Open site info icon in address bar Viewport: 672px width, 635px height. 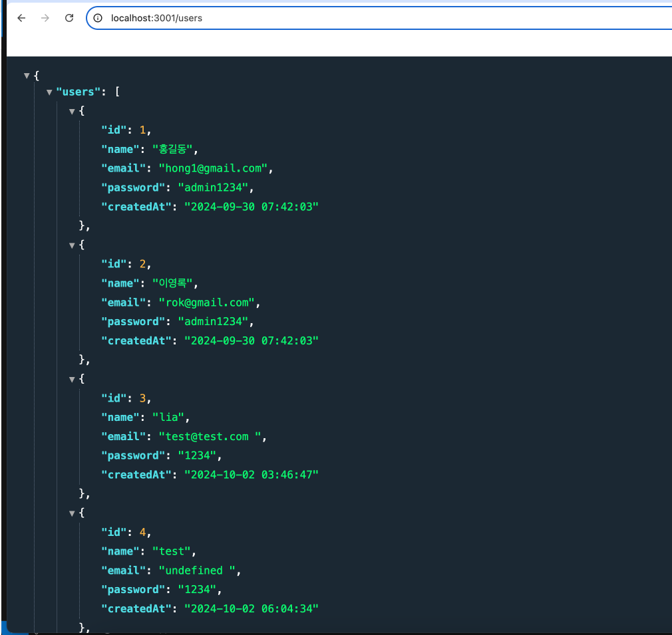98,18
